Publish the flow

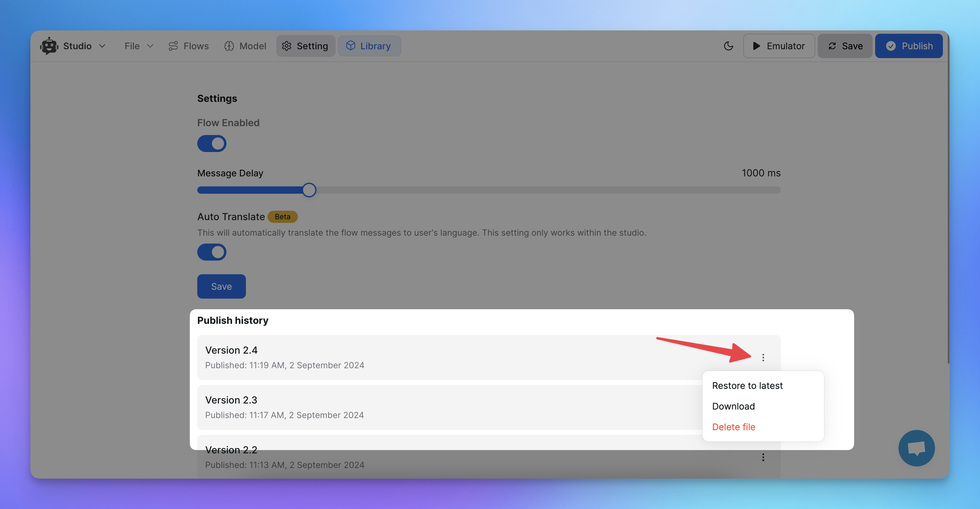[909, 46]
